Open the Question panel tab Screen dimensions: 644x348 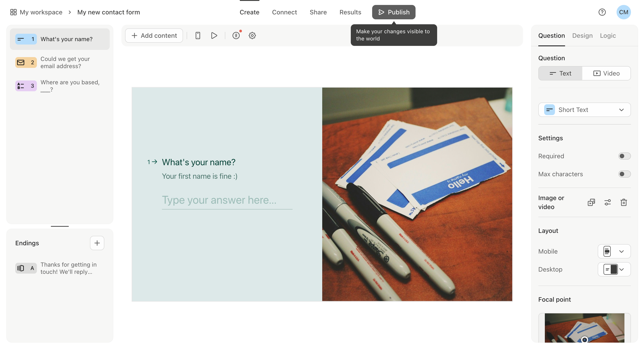tap(552, 36)
